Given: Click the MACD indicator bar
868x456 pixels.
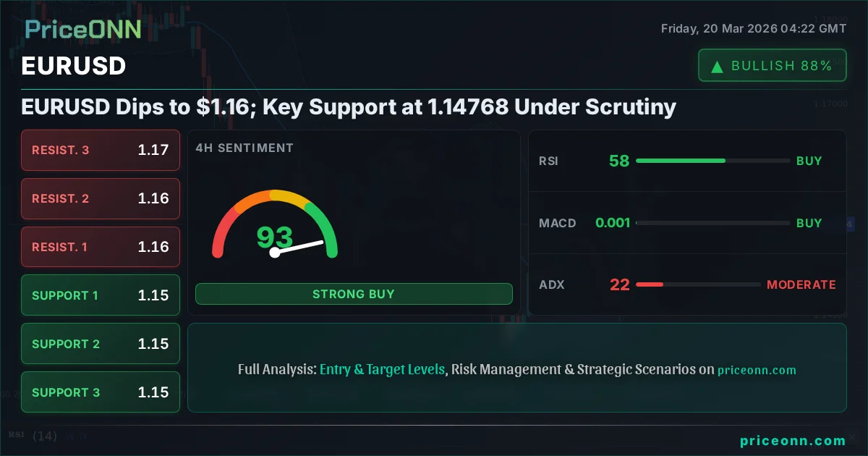Looking at the screenshot, I should click(712, 223).
